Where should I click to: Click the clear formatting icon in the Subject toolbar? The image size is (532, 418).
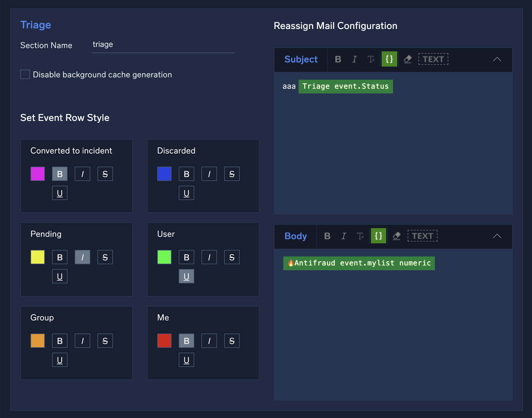coord(372,59)
